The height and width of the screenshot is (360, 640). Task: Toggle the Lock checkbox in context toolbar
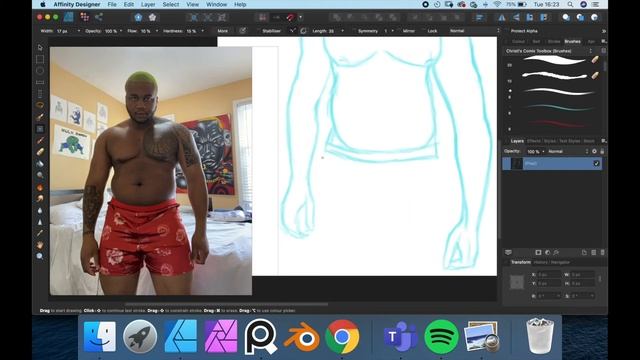pyautogui.click(x=424, y=31)
